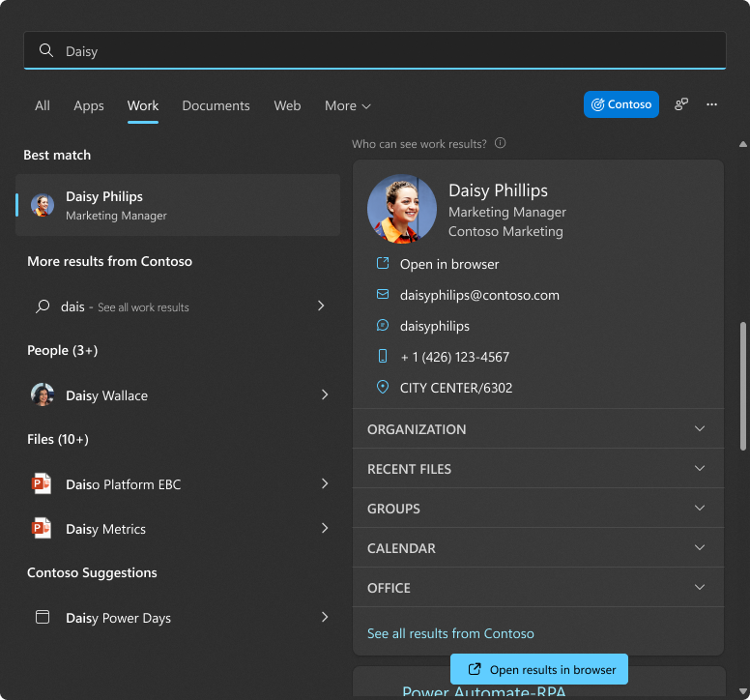
Task: Open Daisy Power Days suggestion
Action: [178, 618]
